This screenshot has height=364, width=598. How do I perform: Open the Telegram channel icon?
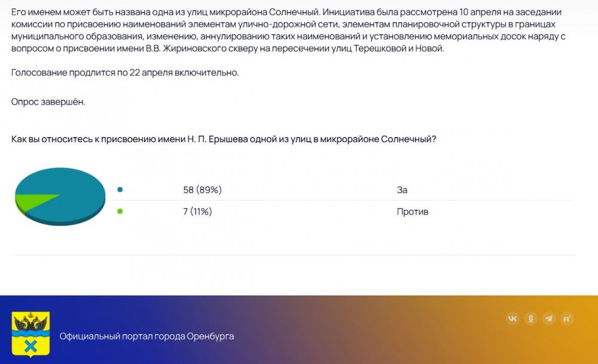[x=549, y=319]
